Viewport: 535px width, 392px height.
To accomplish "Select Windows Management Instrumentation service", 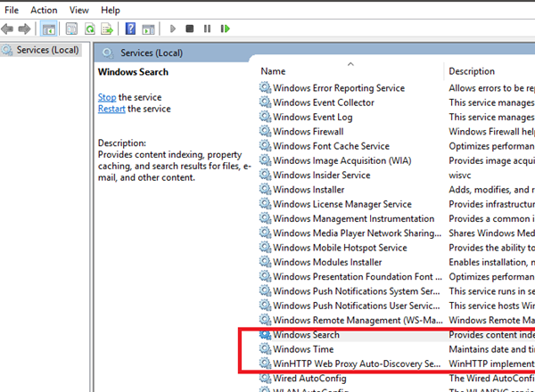I will click(x=353, y=218).
